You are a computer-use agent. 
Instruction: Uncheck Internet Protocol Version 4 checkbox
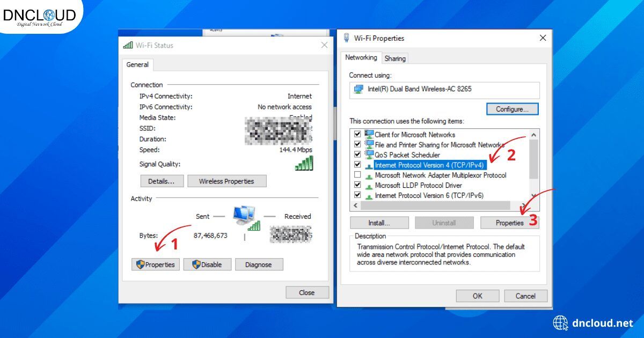coord(357,165)
